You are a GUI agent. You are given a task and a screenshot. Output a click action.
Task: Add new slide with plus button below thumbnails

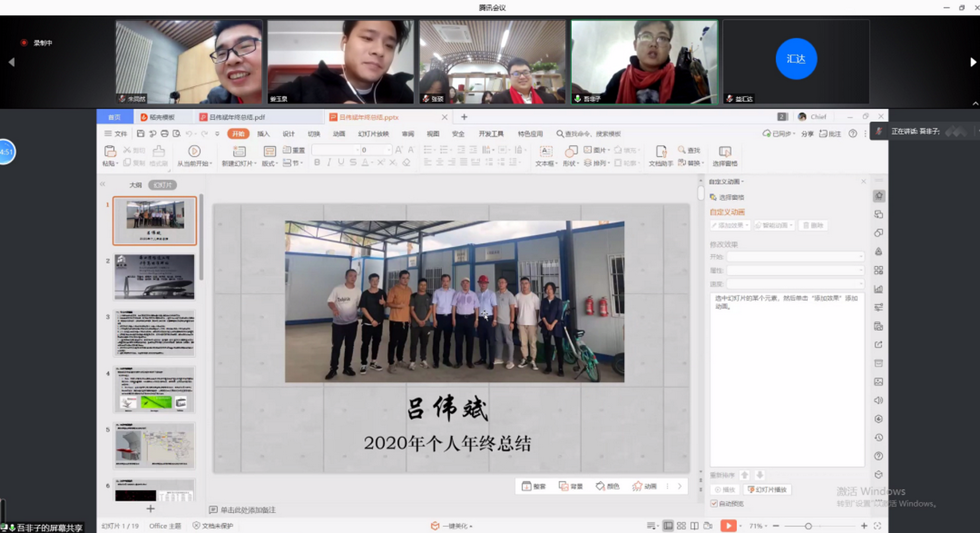[x=151, y=509]
